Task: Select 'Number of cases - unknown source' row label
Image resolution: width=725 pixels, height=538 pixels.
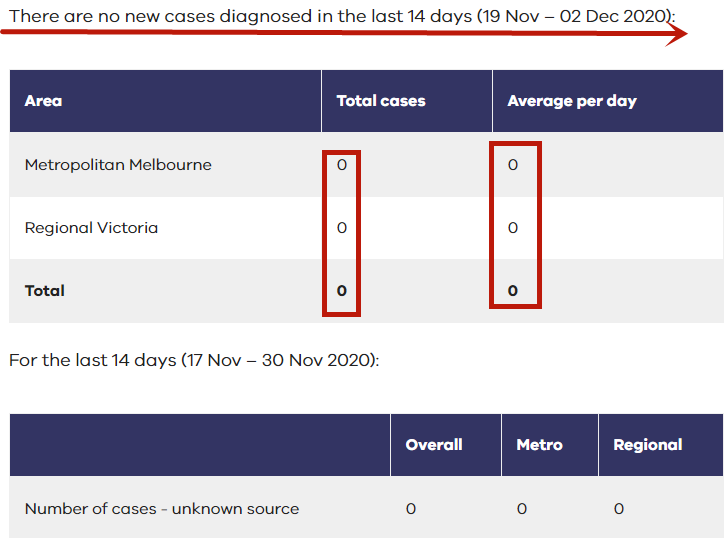Action: (x=162, y=509)
